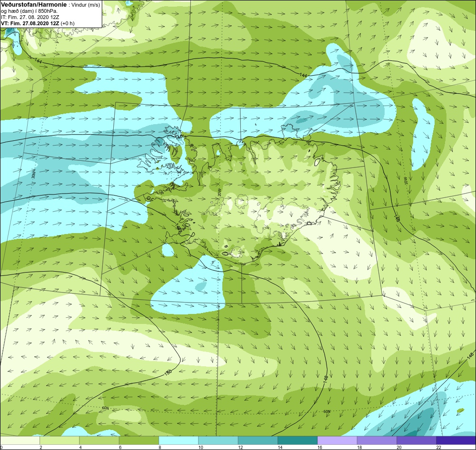Click the dark teal 14–16 m/s legend swatch
This screenshot has width=476, height=450.
tap(297, 440)
